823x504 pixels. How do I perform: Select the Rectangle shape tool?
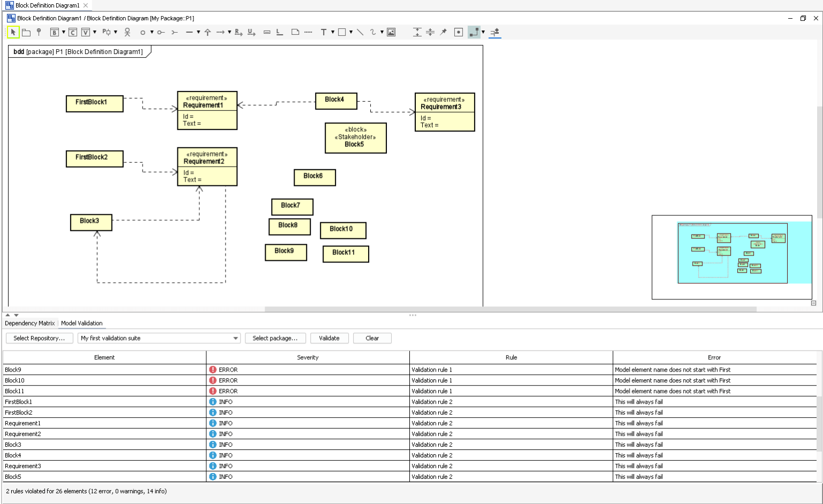tap(342, 32)
